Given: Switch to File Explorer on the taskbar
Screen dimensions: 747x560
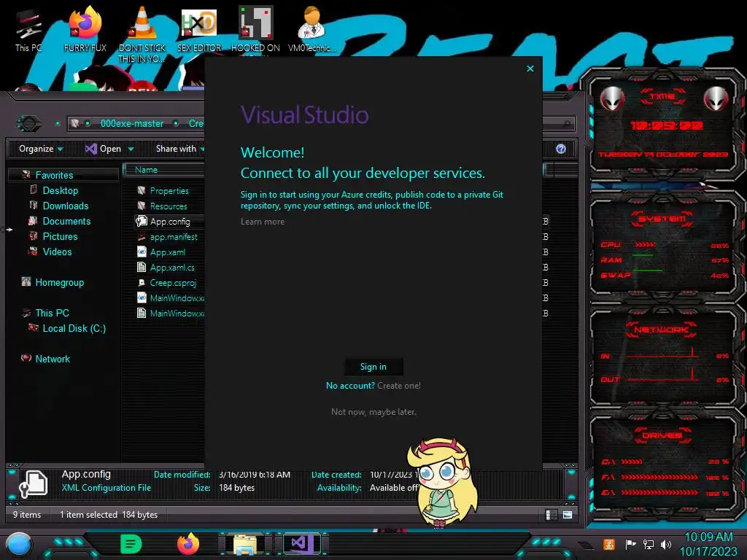Looking at the screenshot, I should point(245,545).
